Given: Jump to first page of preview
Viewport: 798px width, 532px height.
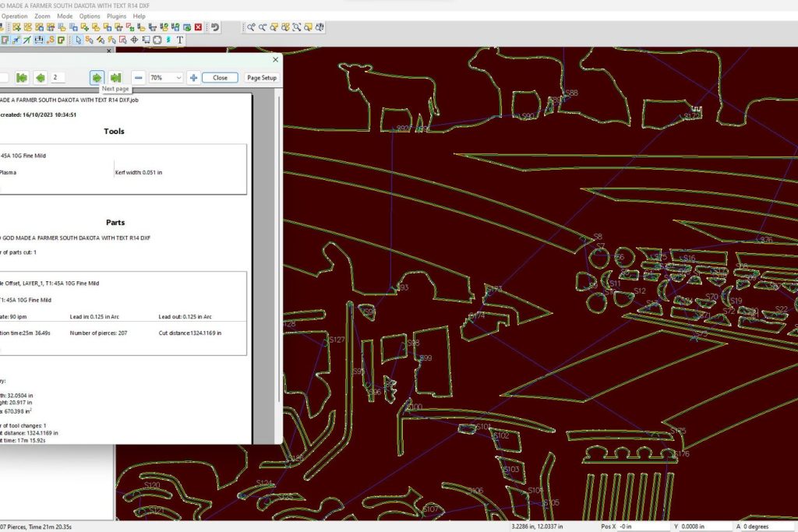Looking at the screenshot, I should pyautogui.click(x=22, y=78).
